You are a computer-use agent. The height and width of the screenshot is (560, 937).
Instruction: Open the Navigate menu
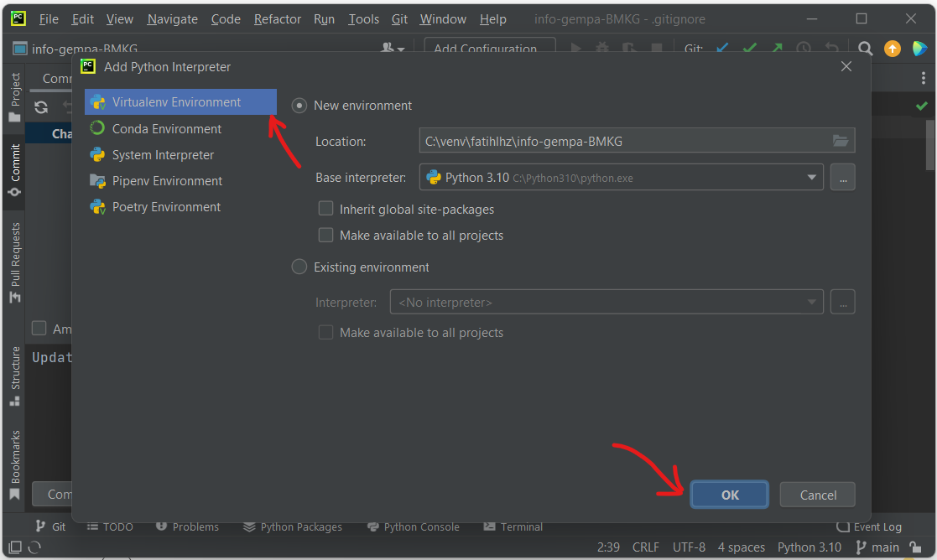(x=172, y=18)
